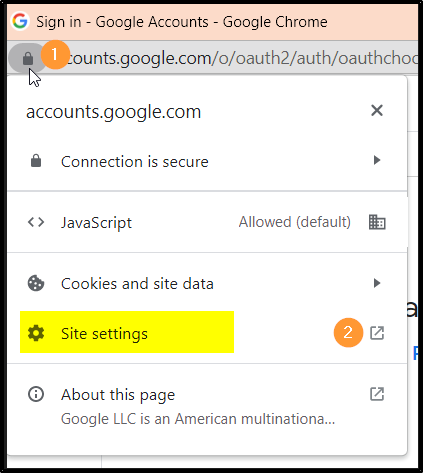Open About this page external link icon
Image resolution: width=423 pixels, height=473 pixels.
coord(377,394)
